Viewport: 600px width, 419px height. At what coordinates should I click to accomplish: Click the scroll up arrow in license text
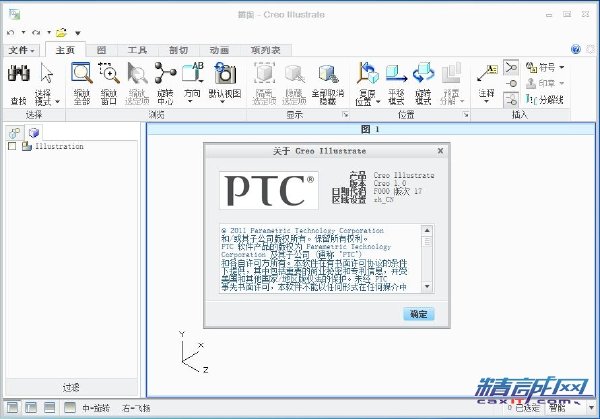427,230
